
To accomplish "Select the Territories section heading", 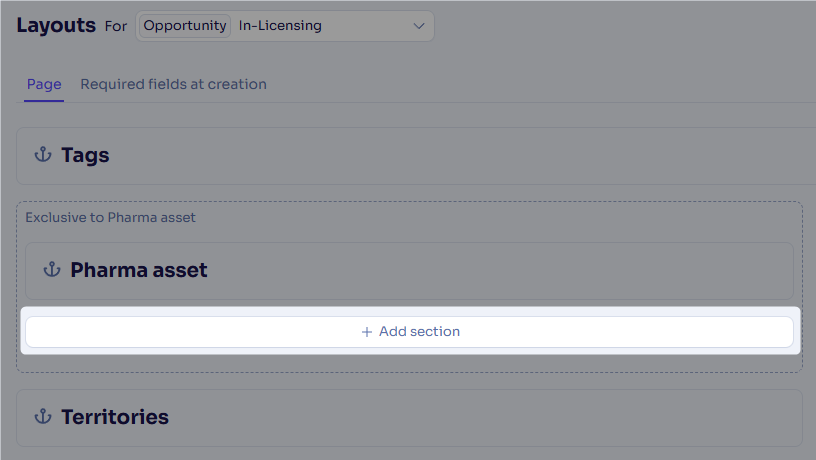I will (115, 417).
